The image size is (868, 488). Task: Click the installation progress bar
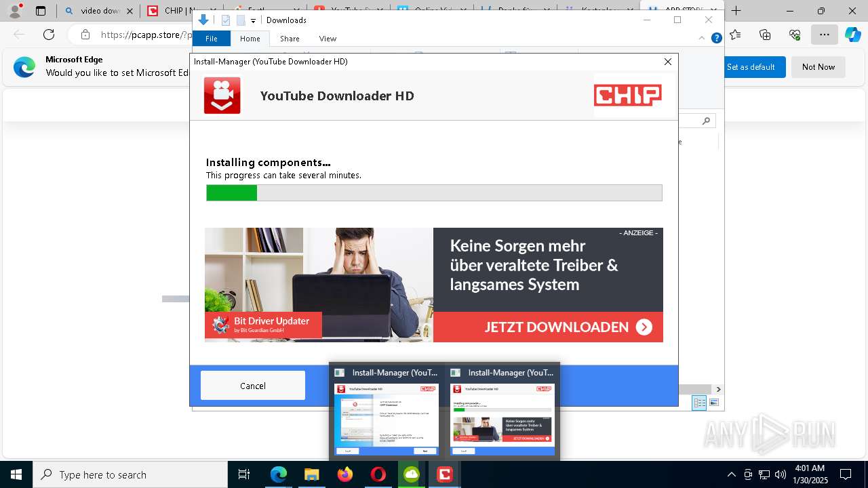pyautogui.click(x=434, y=193)
